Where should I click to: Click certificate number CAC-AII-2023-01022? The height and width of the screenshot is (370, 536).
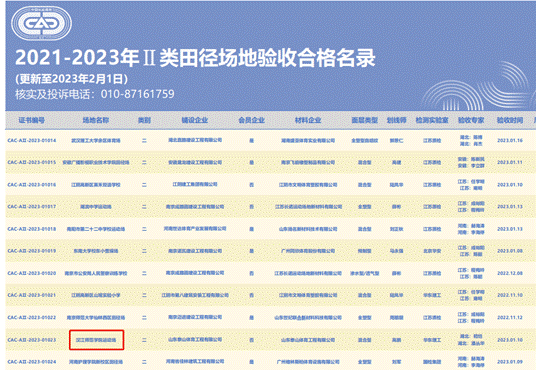pyautogui.click(x=32, y=317)
